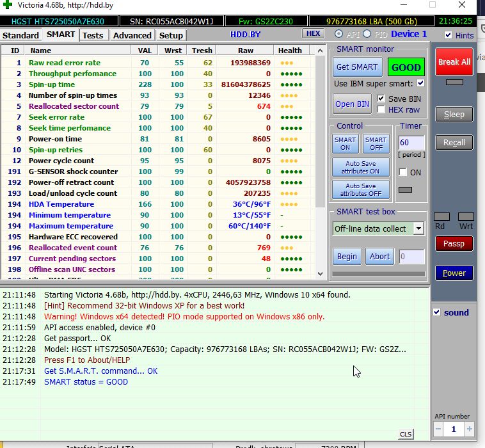485x448 pixels.
Task: Decrease API number with minus stepper
Action: click(x=438, y=429)
